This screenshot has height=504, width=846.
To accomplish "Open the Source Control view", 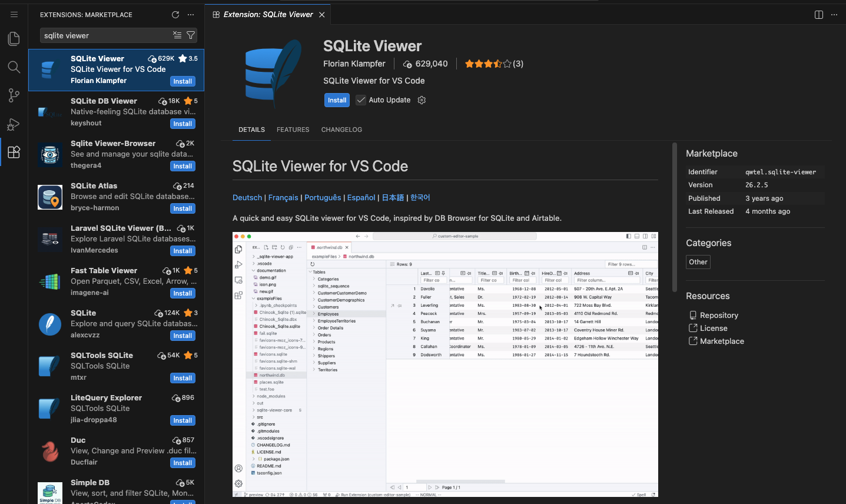I will pos(14,95).
